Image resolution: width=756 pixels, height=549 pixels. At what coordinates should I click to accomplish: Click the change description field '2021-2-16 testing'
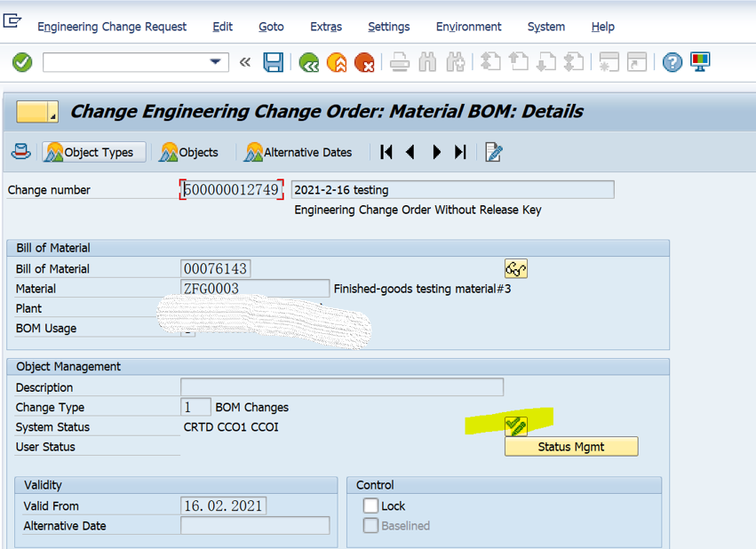tap(453, 189)
